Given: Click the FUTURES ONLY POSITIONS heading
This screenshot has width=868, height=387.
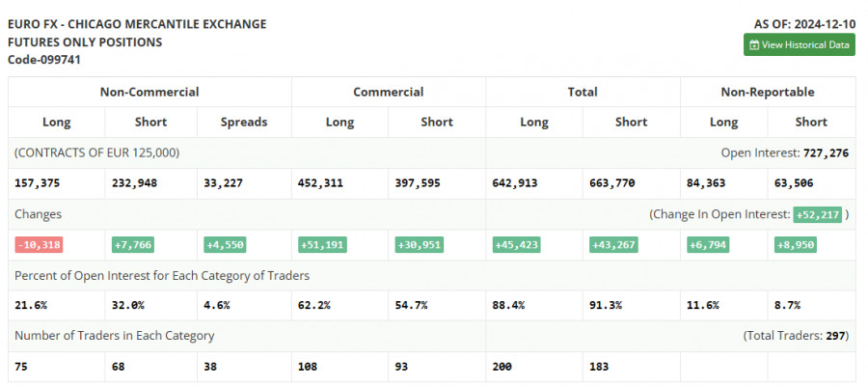Looking at the screenshot, I should click(x=85, y=42).
